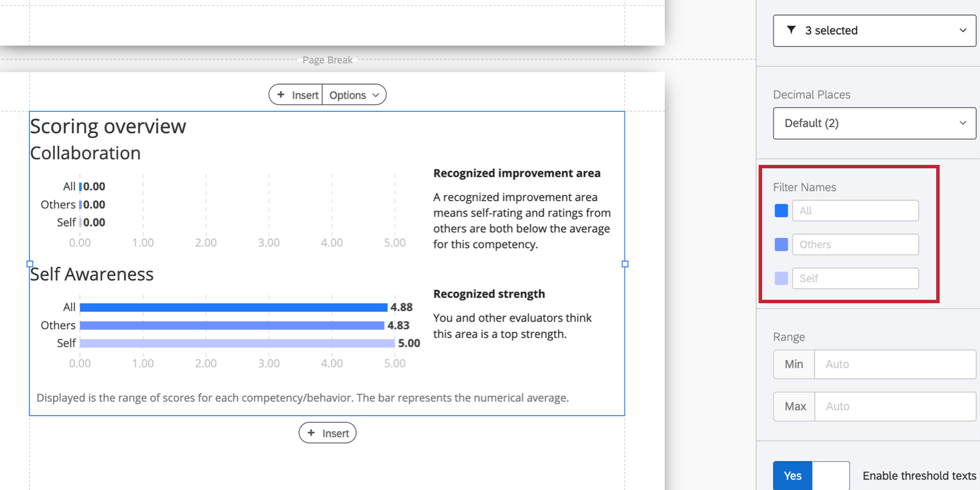Click the 'All' filter name field
980x490 pixels.
click(x=855, y=211)
